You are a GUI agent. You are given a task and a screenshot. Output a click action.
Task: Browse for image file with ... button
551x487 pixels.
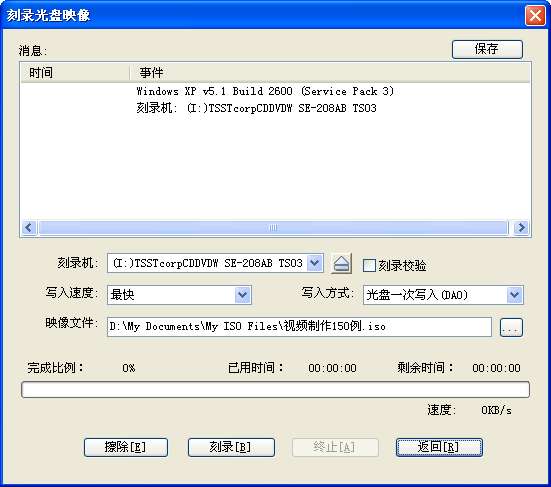pos(511,327)
